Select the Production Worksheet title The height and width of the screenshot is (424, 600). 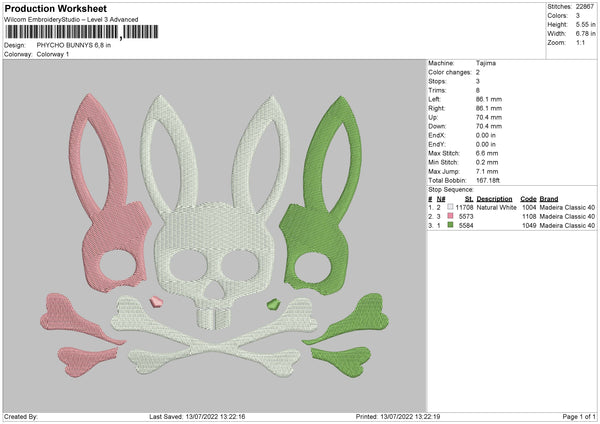point(55,8)
